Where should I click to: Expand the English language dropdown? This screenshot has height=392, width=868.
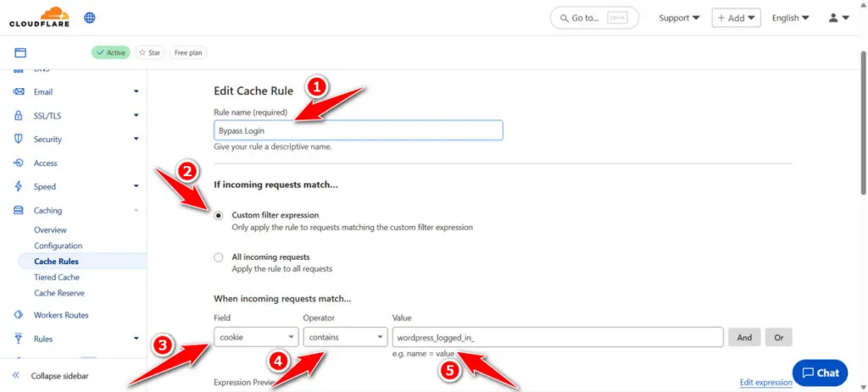tap(790, 18)
